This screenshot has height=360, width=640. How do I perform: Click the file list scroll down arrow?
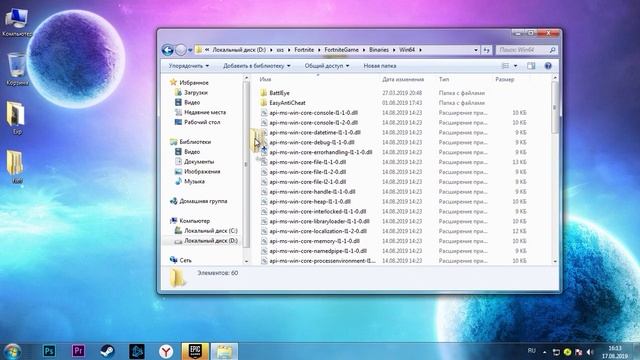[555, 261]
